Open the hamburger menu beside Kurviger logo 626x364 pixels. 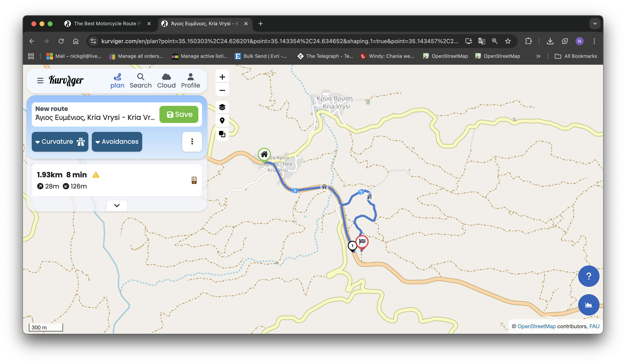pos(40,80)
